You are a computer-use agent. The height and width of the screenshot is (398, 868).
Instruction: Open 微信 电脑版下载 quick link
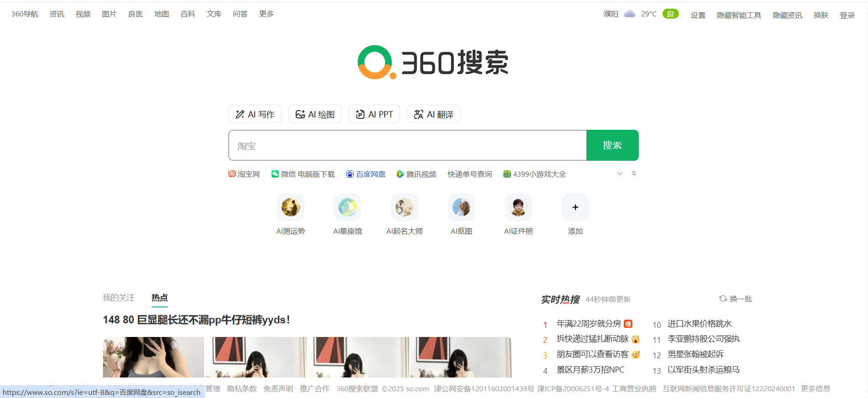(303, 174)
